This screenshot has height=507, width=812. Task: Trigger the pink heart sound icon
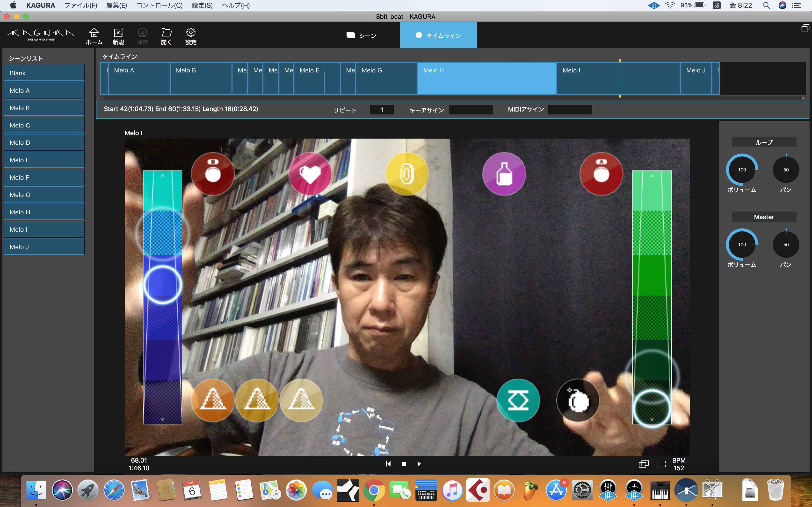click(310, 174)
